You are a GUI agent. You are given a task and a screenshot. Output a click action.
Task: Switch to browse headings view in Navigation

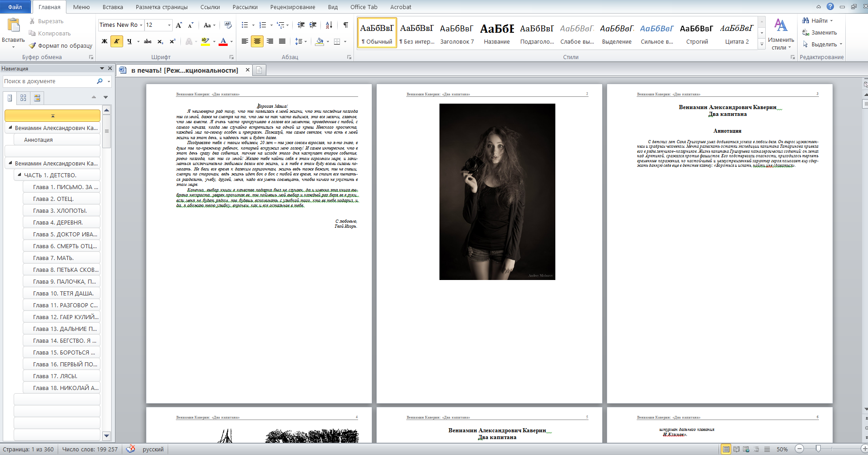tap(10, 98)
